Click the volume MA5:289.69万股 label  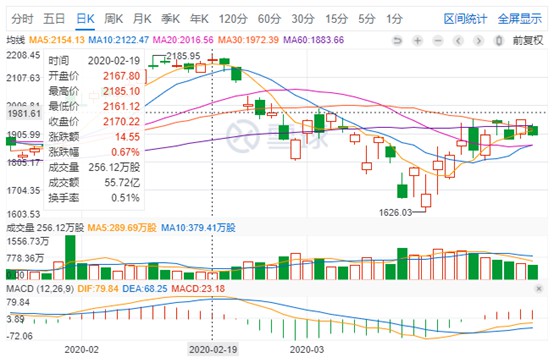122,228
